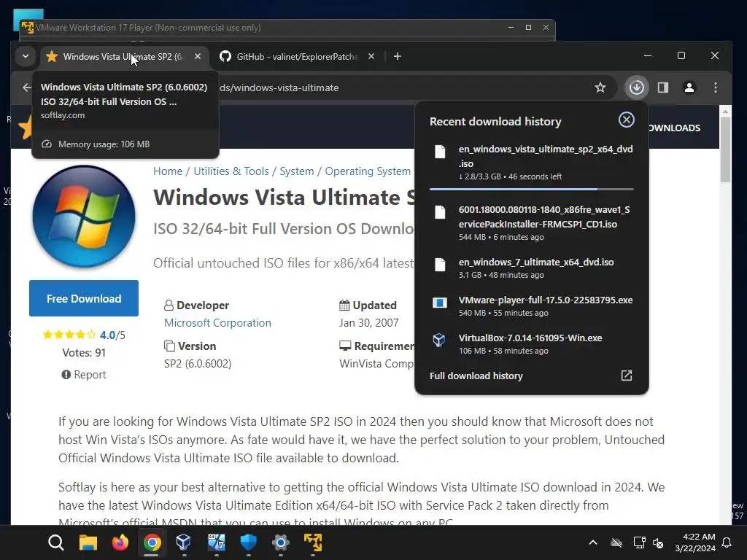Screen dimensions: 747x560
Task: Open the Windows Security shield taskbar icon
Action: click(x=248, y=542)
